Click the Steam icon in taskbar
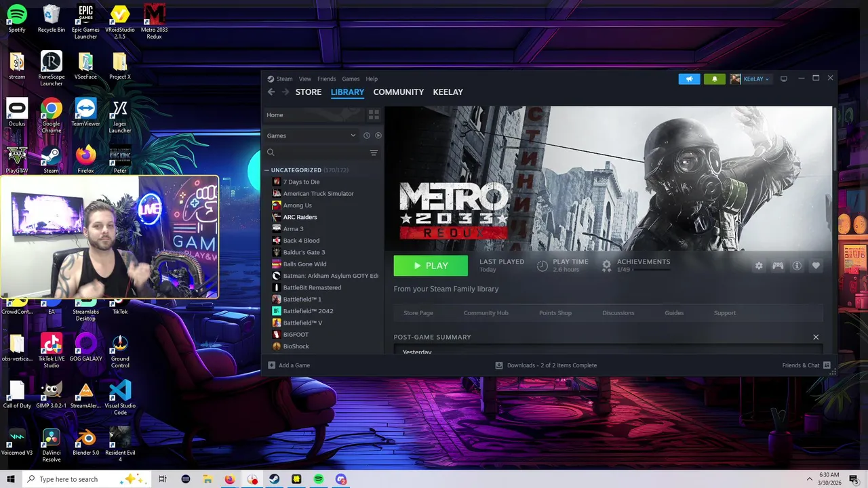The height and width of the screenshot is (488, 868). point(274,479)
